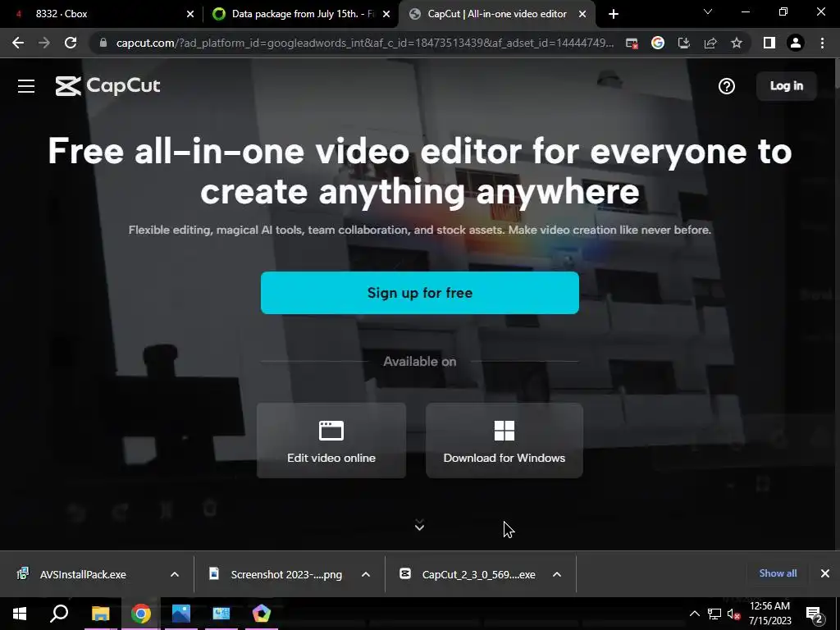Screen dimensions: 840x630
Task: Open the Windows Start menu
Action: pos(20,614)
